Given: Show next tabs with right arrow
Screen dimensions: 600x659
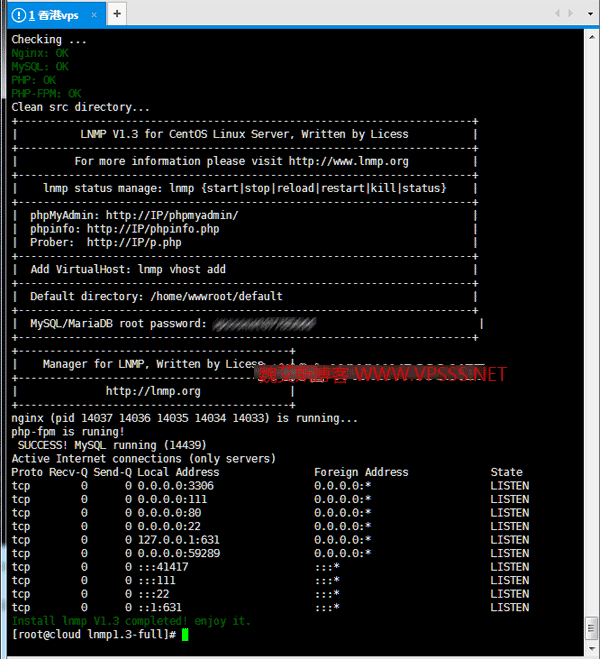Looking at the screenshot, I should 570,13.
